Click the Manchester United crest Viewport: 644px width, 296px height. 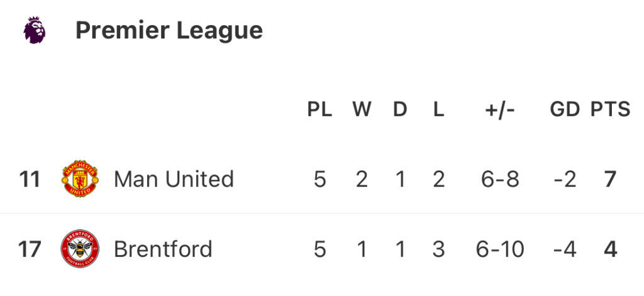tap(80, 179)
